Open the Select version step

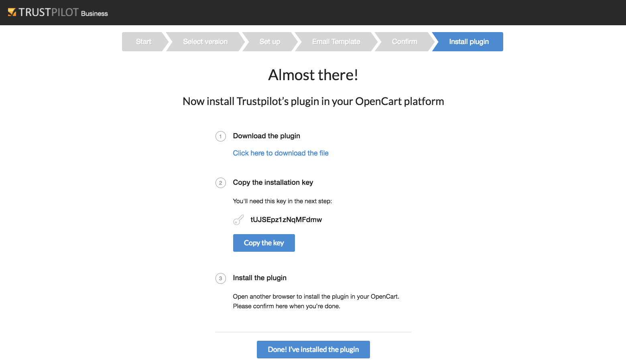point(205,42)
